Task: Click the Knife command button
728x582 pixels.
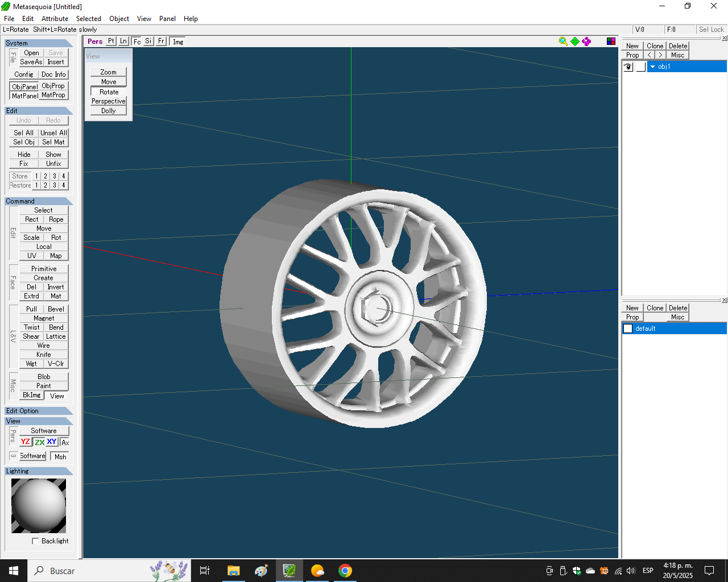Action: click(x=44, y=355)
